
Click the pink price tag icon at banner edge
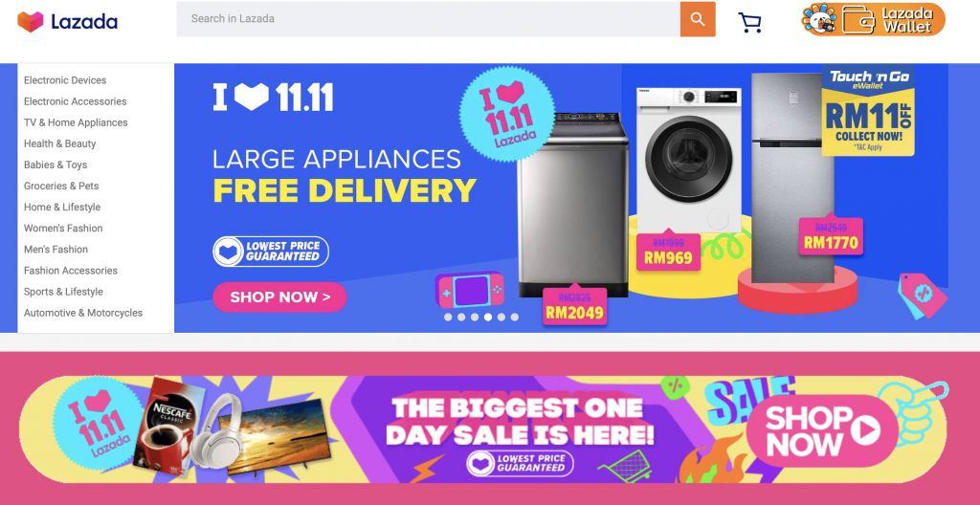pos(923,295)
